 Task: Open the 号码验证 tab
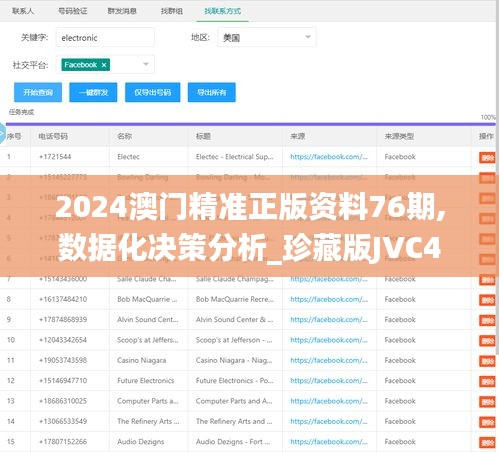(x=73, y=11)
